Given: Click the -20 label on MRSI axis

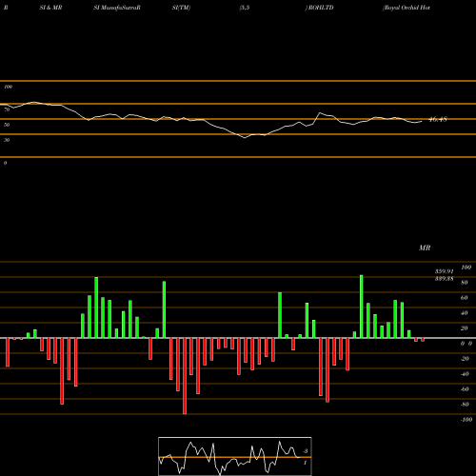Looking at the screenshot, I should pyautogui.click(x=465, y=359).
